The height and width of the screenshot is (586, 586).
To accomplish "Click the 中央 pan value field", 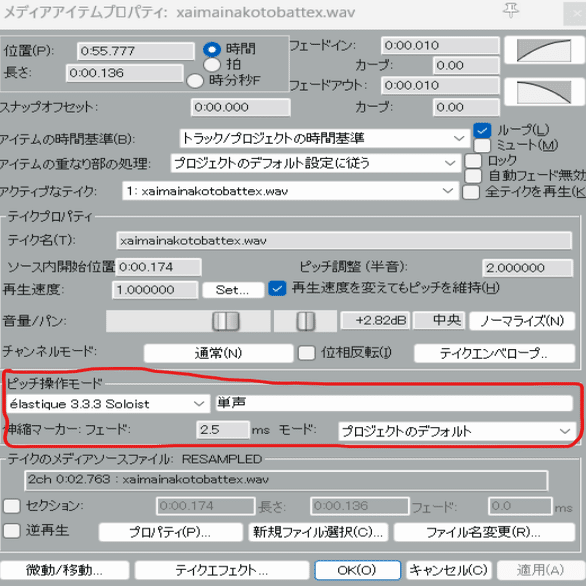I will (439, 321).
